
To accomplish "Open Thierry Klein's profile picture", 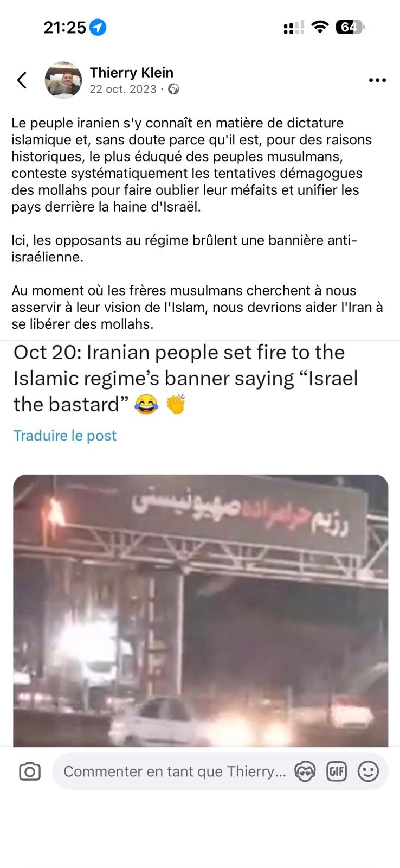I will (63, 80).
